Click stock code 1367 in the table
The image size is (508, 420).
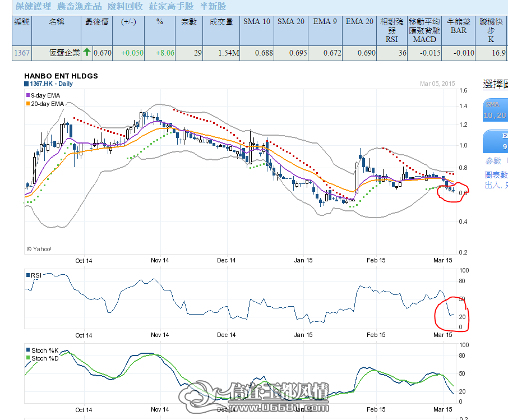point(22,53)
